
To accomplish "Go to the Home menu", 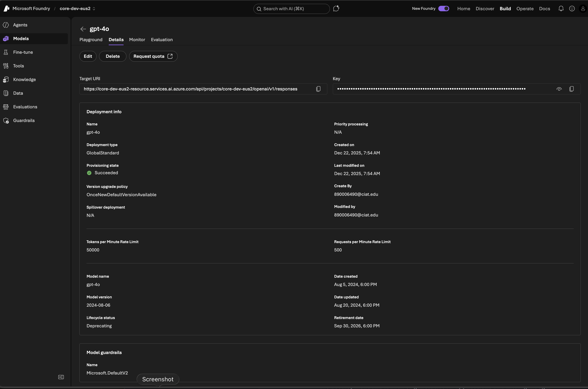I will (464, 9).
